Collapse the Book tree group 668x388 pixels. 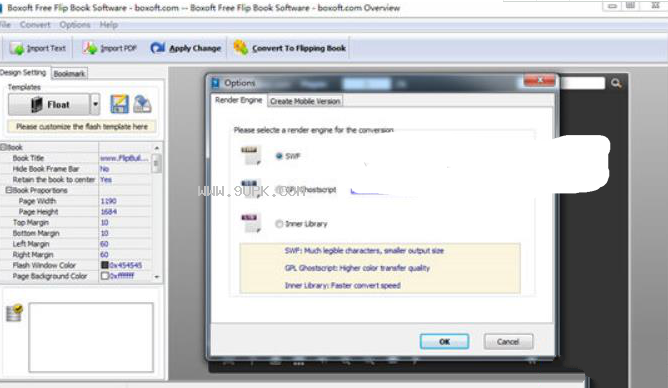(x=3, y=147)
